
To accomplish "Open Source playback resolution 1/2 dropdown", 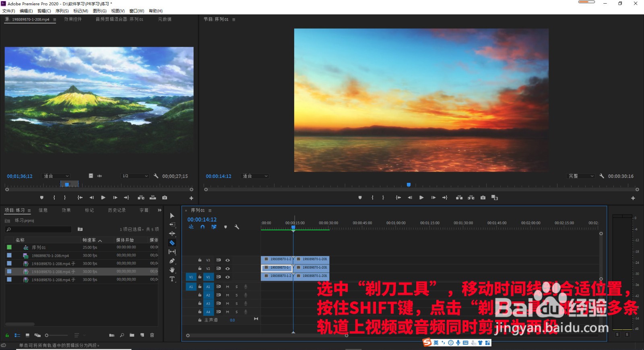I will (135, 176).
